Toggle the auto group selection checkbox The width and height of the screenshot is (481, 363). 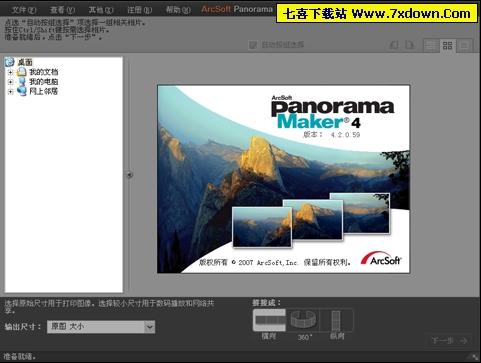point(253,45)
